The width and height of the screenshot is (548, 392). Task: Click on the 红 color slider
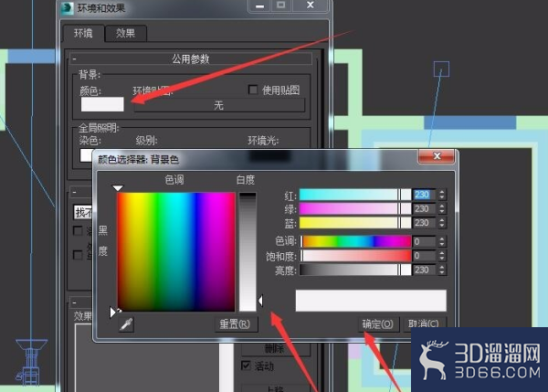tap(355, 195)
